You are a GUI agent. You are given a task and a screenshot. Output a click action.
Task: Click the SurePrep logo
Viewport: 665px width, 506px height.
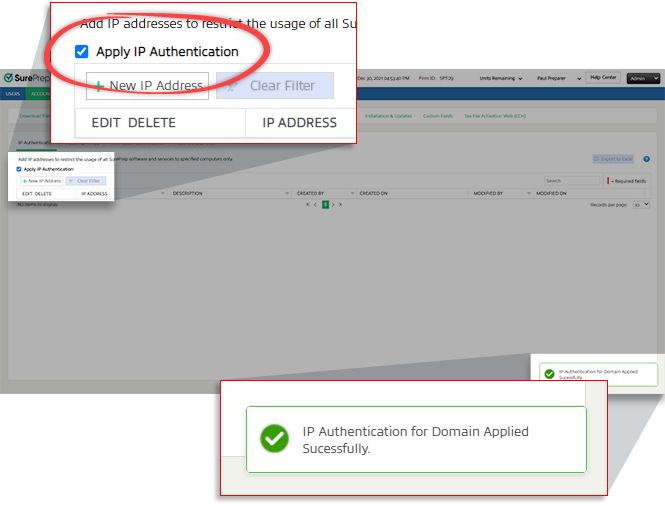26,78
